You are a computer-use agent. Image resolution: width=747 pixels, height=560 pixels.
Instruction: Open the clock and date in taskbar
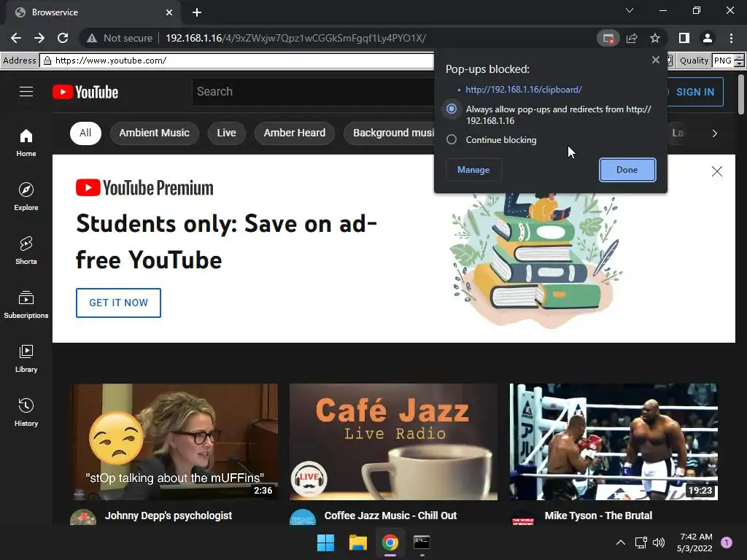coord(695,542)
